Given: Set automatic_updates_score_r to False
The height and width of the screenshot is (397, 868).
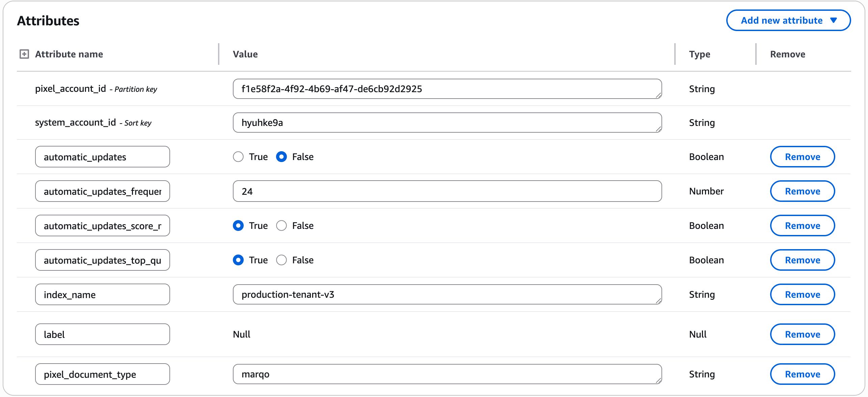Looking at the screenshot, I should (281, 226).
